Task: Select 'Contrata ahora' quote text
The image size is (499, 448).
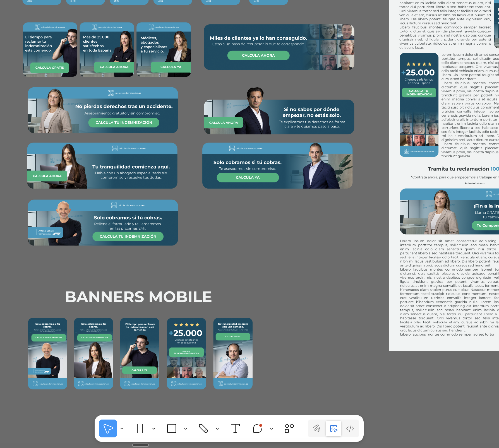Action: (455, 177)
